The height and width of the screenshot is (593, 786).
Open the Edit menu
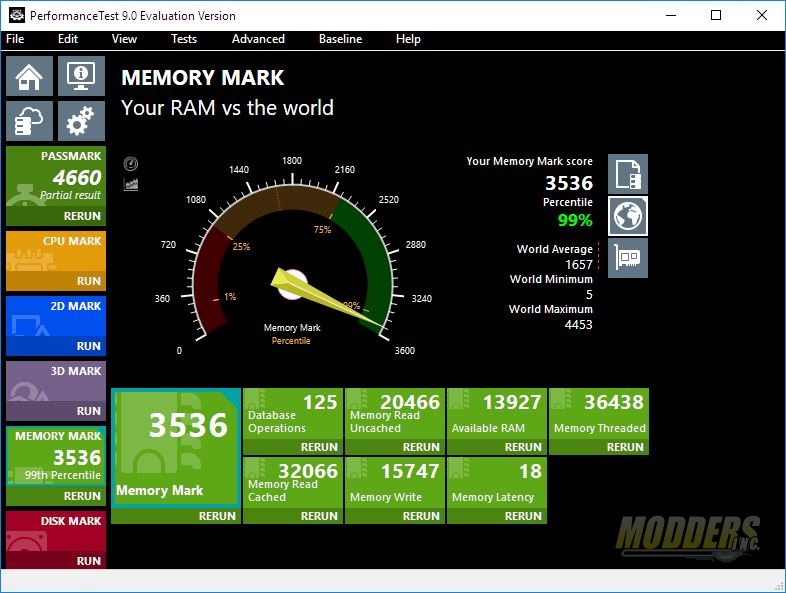tap(68, 39)
